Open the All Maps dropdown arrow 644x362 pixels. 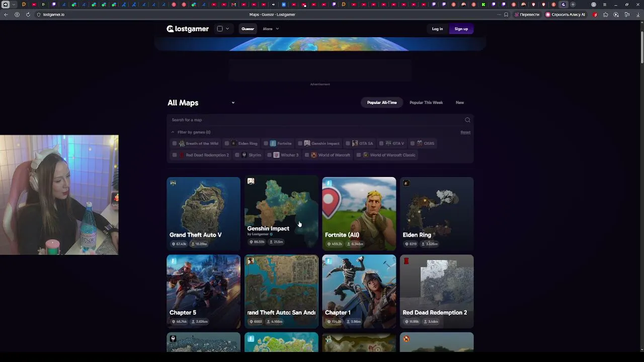[233, 103]
